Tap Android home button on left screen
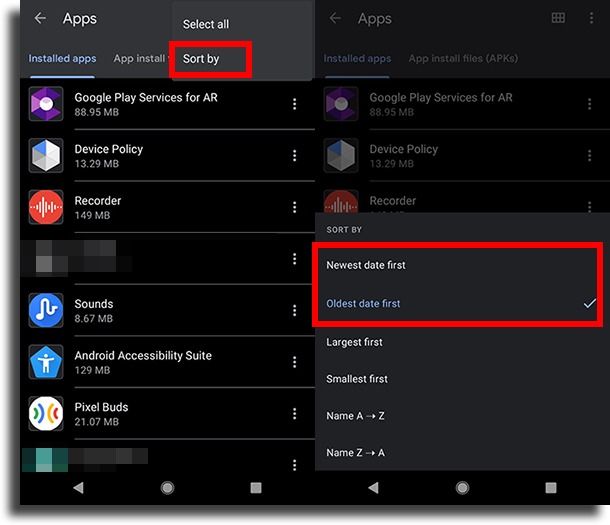 point(167,488)
